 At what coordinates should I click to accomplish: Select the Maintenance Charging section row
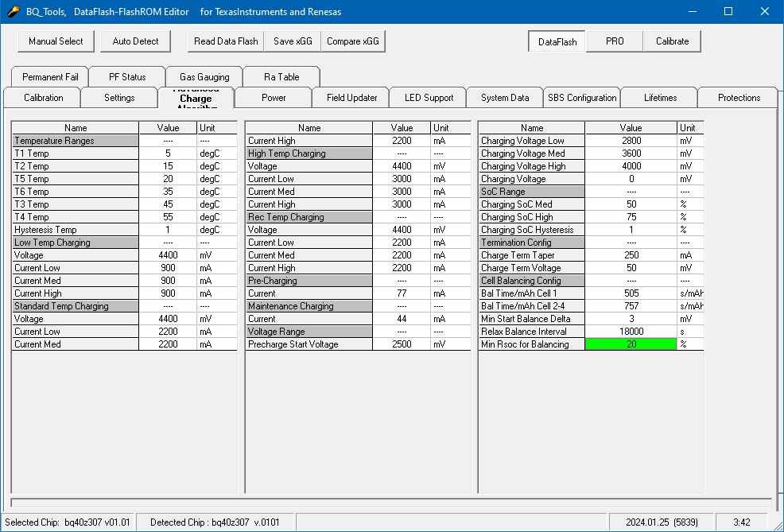pyautogui.click(x=309, y=306)
